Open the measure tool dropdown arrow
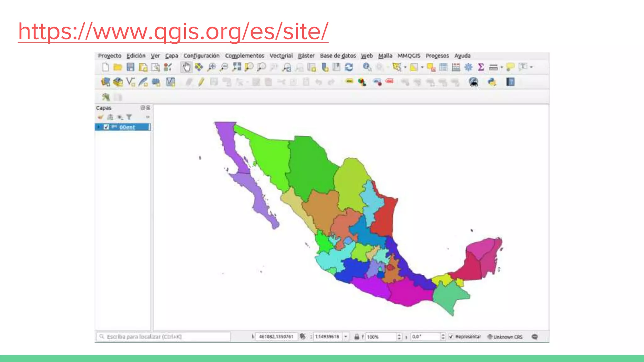644x362 pixels. (502, 67)
